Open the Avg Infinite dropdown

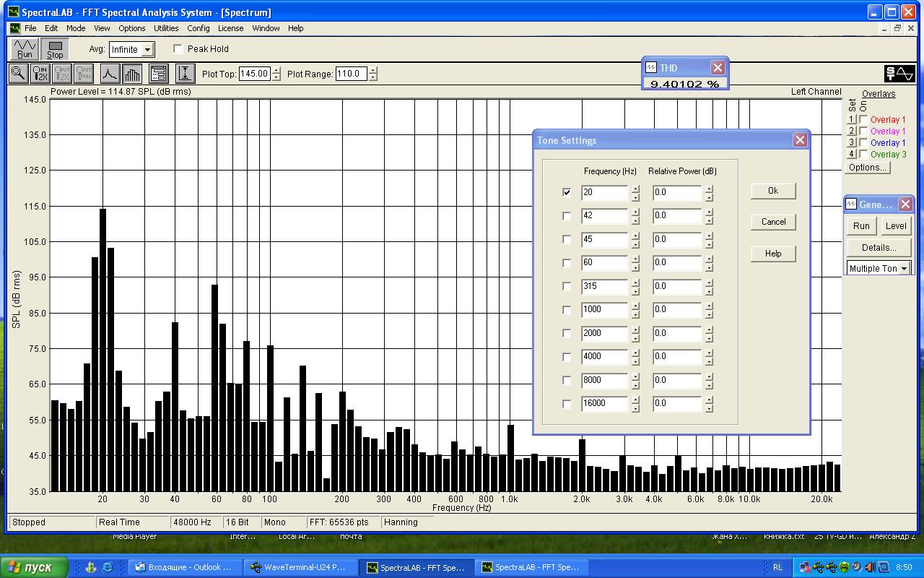pos(147,50)
